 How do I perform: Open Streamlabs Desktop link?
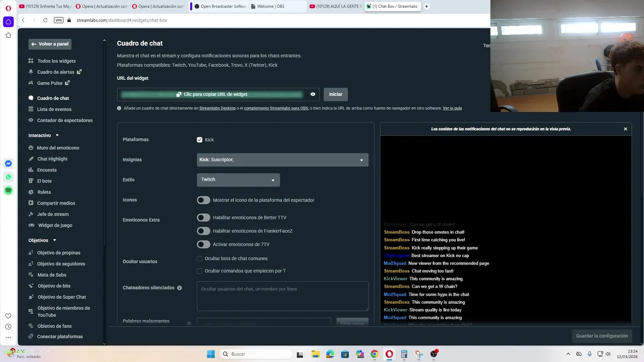[x=217, y=108]
